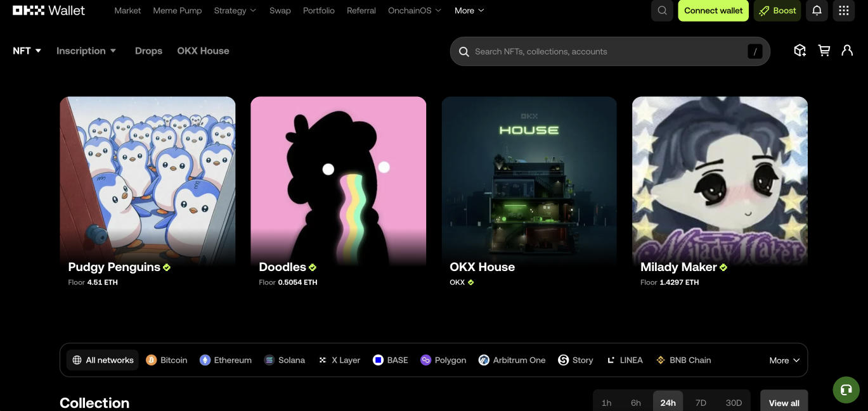Select the 1h time range
The width and height of the screenshot is (868, 411).
tap(606, 403)
